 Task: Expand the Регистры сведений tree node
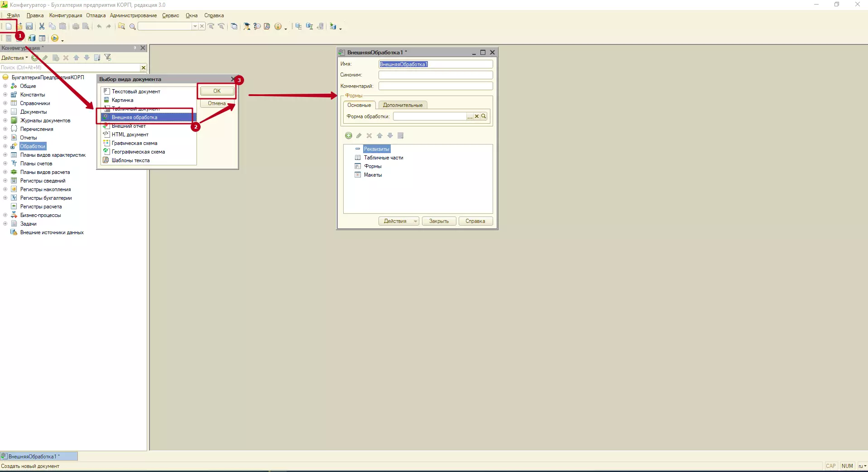pos(5,181)
